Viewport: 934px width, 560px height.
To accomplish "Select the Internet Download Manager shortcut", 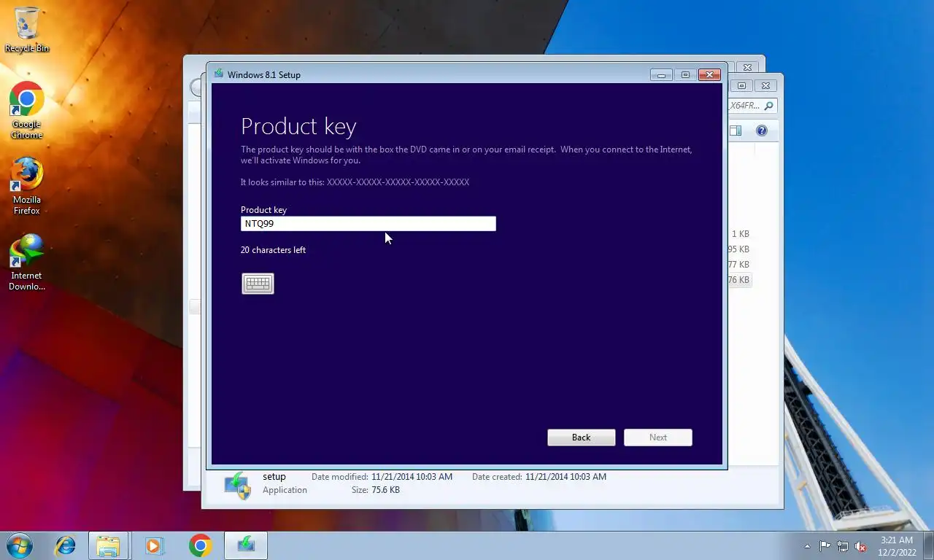I will (x=27, y=262).
